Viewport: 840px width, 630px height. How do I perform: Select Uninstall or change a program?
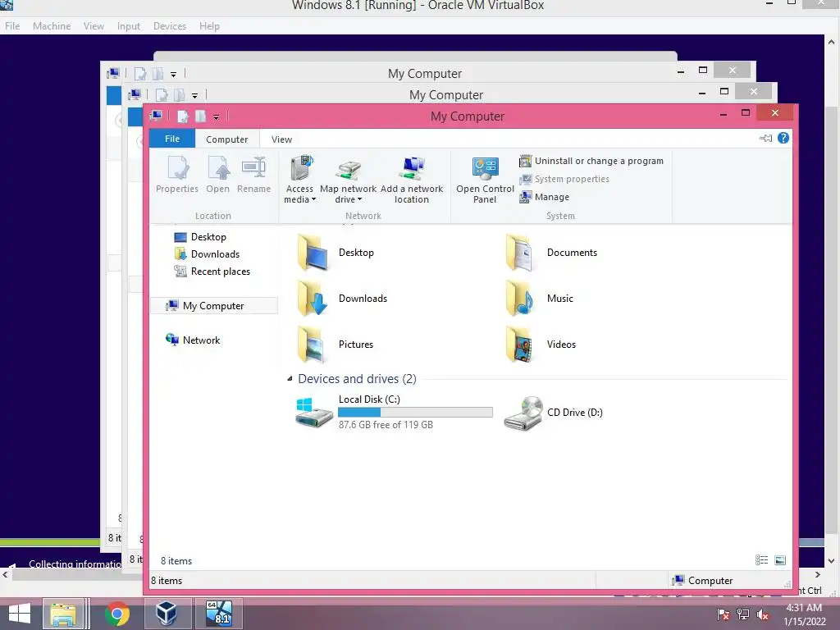coord(591,161)
